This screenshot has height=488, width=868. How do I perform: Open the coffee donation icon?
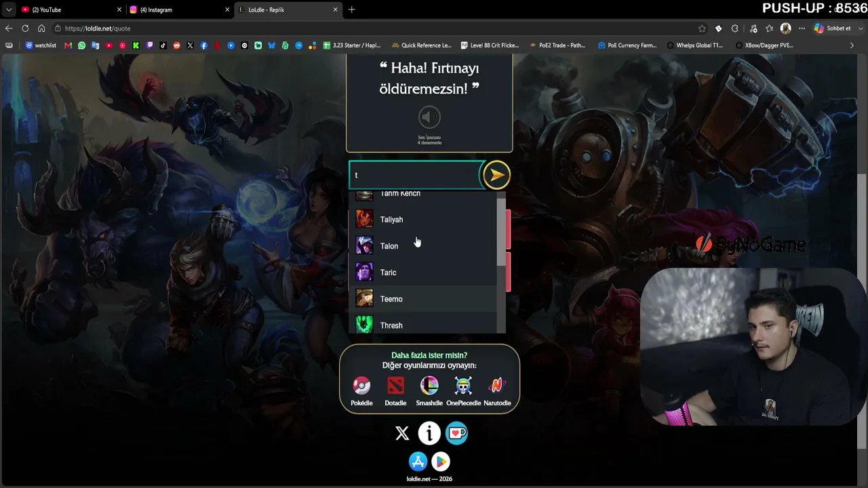point(456,433)
